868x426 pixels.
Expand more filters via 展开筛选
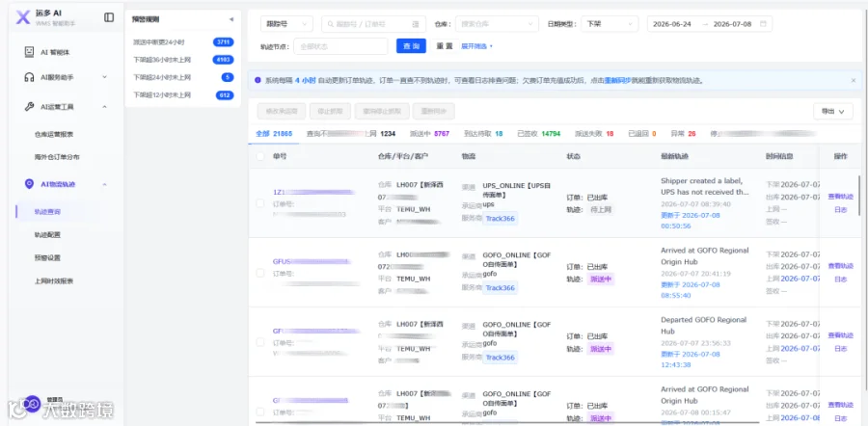[x=476, y=46]
